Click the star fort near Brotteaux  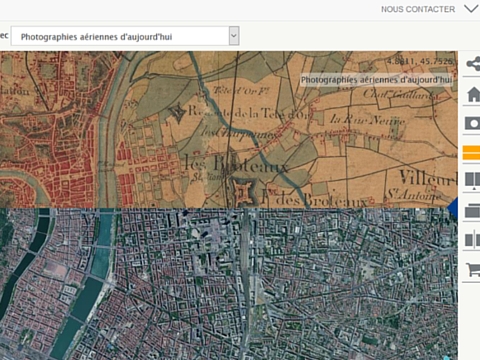(245, 192)
